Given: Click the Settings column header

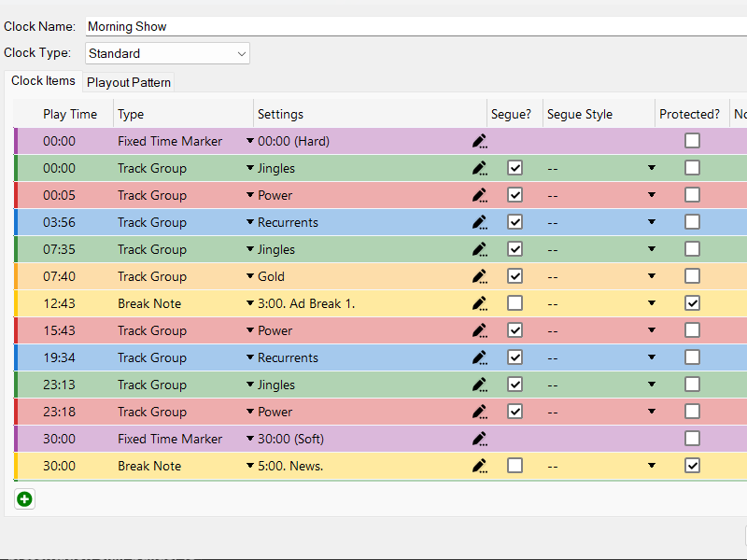Looking at the screenshot, I should (x=370, y=114).
